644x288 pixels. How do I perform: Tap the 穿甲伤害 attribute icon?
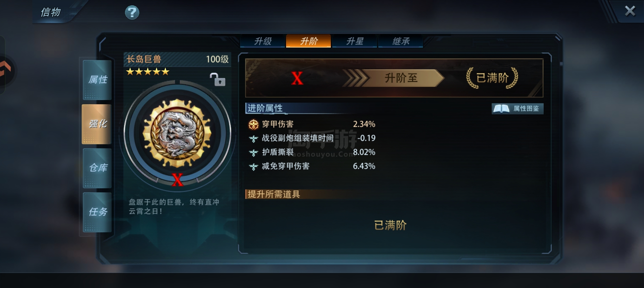(253, 124)
